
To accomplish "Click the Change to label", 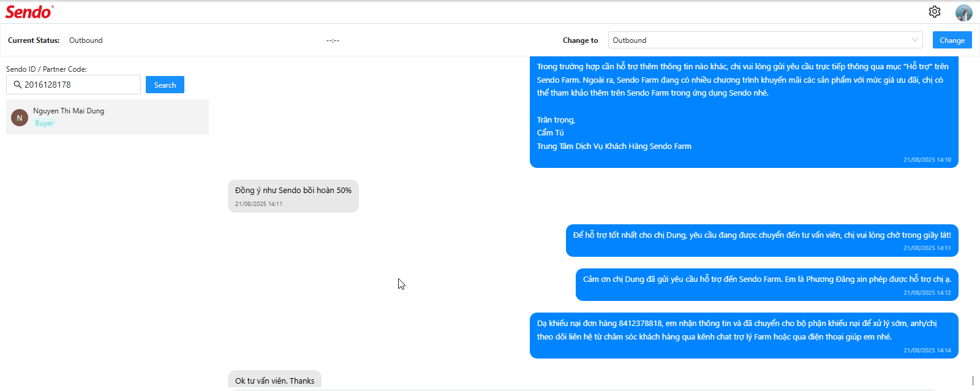I will coord(580,40).
